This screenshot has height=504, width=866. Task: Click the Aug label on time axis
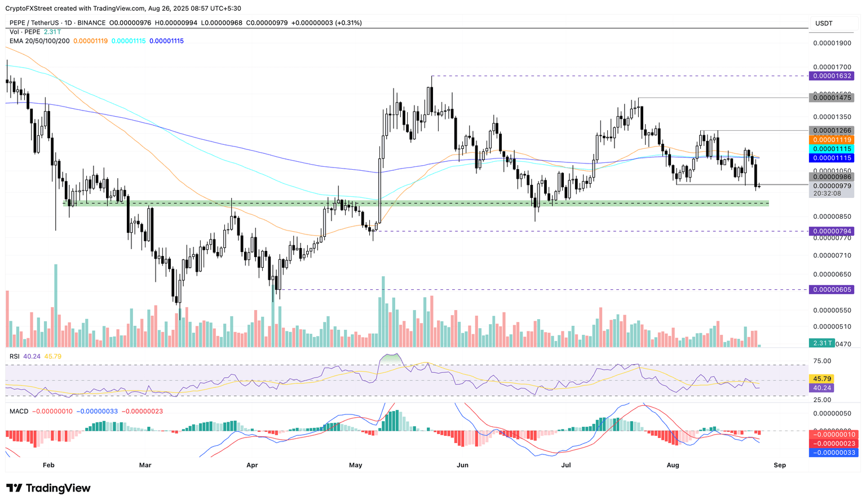click(673, 465)
